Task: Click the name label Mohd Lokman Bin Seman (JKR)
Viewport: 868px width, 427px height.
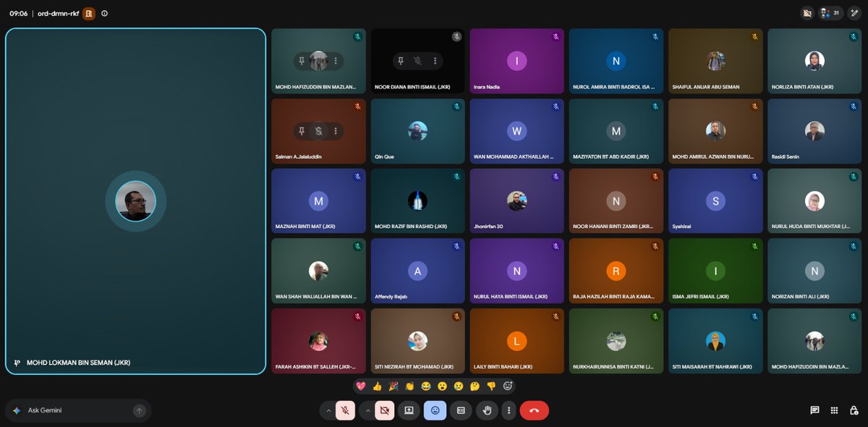Action: click(78, 363)
